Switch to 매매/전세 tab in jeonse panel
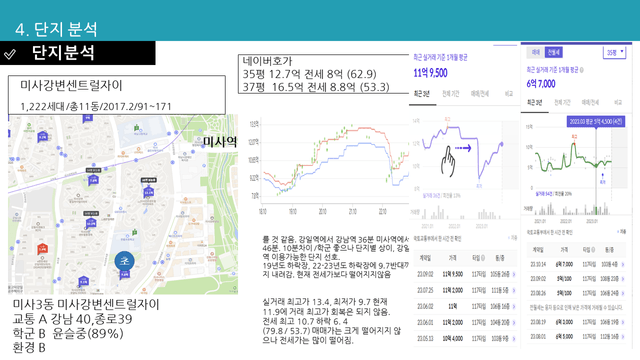 589,103
